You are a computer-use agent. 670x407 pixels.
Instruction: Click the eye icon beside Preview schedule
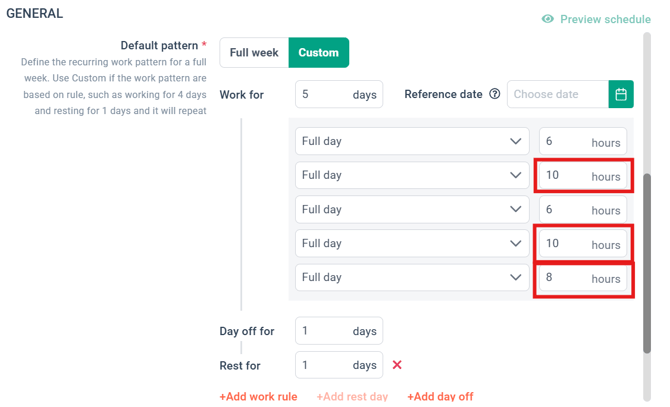click(x=548, y=19)
